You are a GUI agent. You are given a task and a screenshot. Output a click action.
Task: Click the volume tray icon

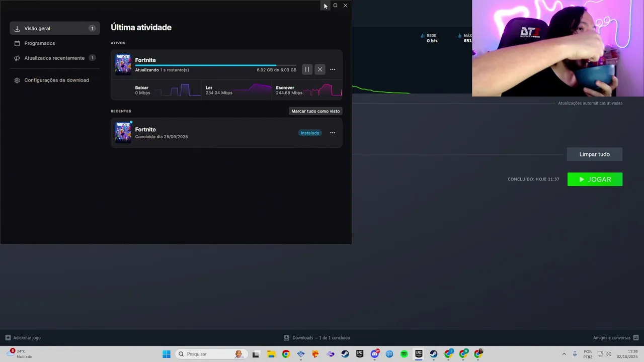point(608,354)
